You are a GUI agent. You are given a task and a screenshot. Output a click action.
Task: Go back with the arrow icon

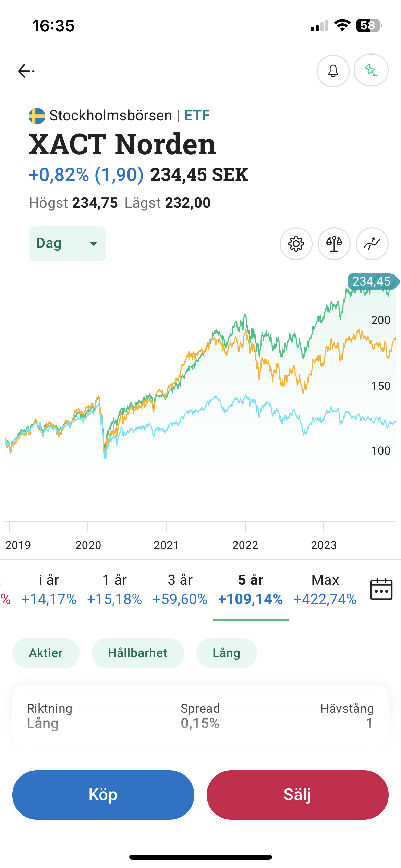[x=26, y=71]
